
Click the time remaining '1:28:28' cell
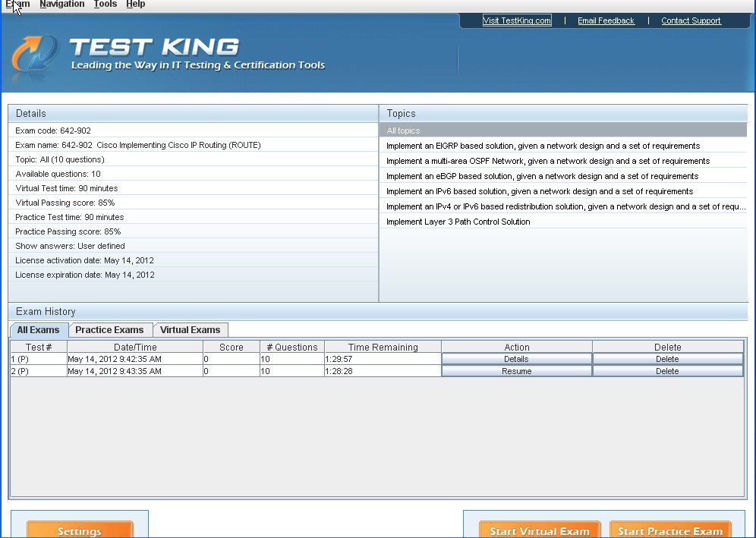point(383,371)
